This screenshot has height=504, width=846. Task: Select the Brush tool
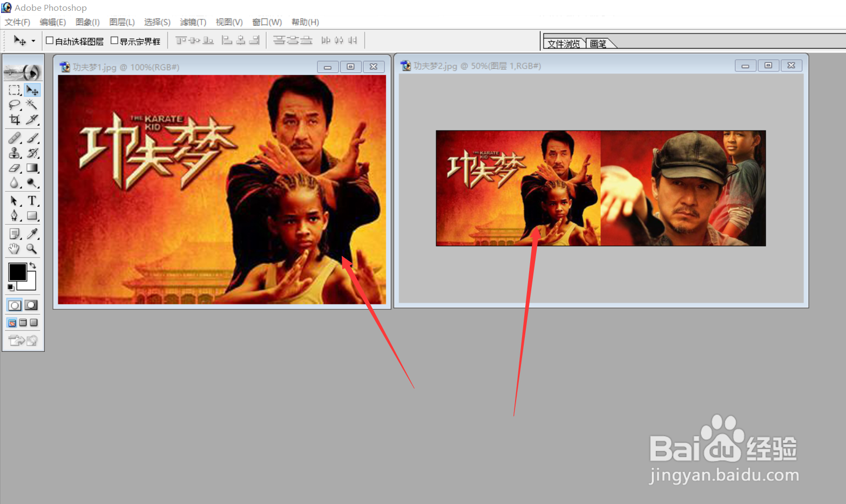32,138
